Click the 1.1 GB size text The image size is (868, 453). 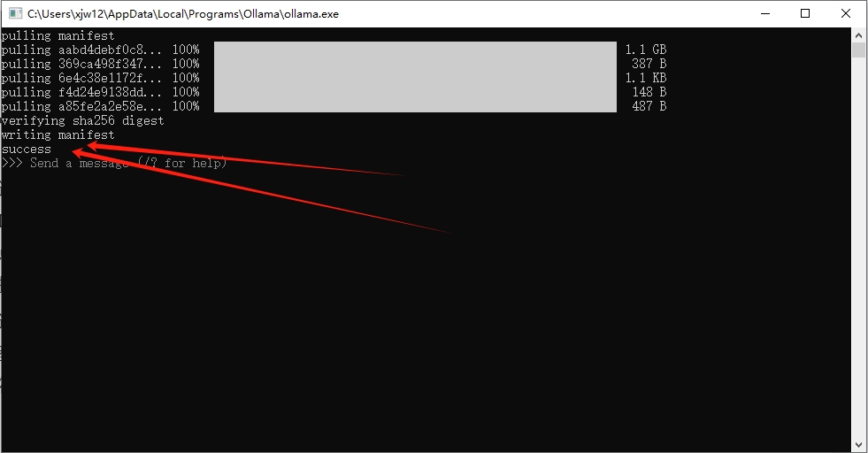click(x=645, y=50)
